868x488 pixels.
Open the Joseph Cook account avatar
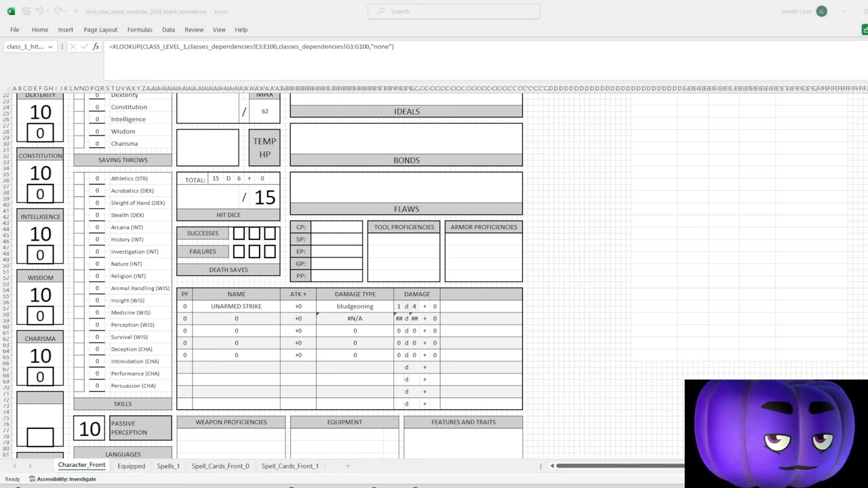822,12
